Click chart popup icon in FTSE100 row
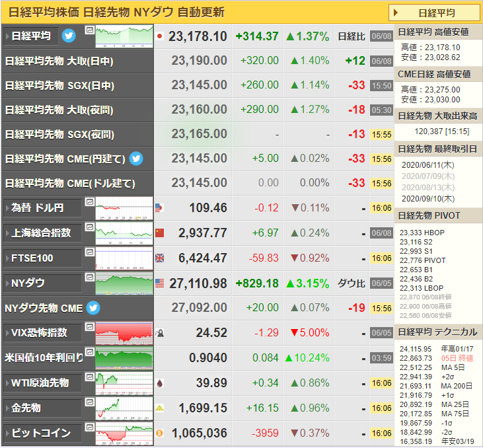Viewport: 483px width, 448px height. pyautogui.click(x=90, y=252)
